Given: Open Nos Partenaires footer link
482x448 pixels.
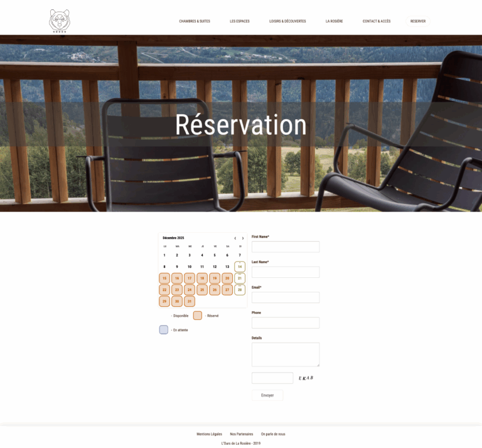Looking at the screenshot, I should 242,434.
